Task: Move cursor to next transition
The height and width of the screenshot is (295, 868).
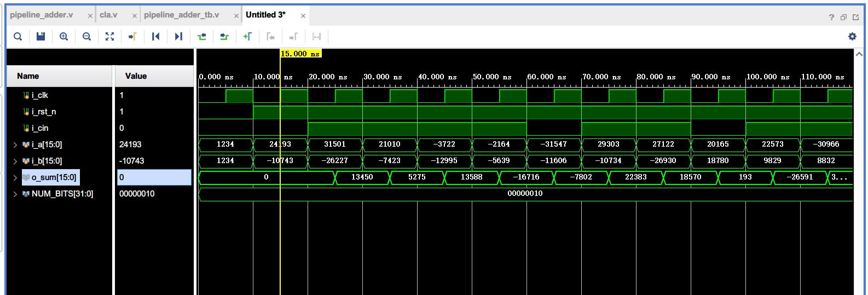Action: [x=224, y=37]
